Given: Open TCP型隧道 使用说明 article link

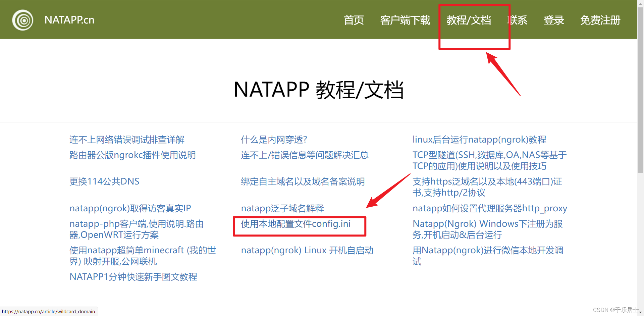Looking at the screenshot, I should pos(489,160).
